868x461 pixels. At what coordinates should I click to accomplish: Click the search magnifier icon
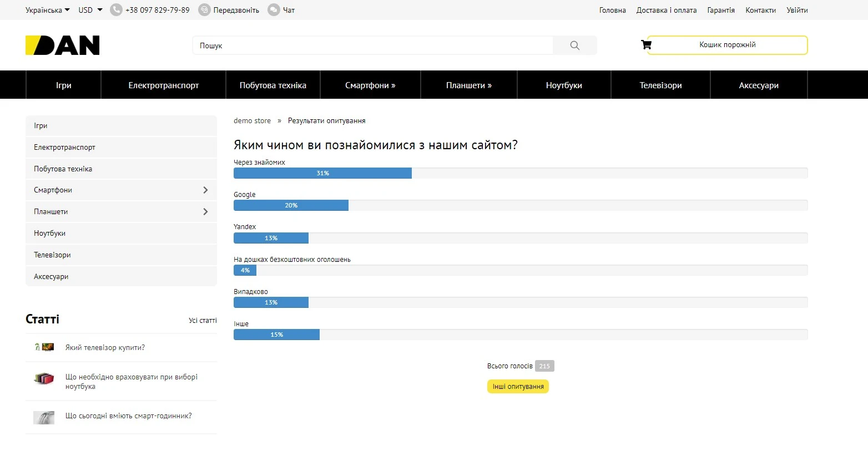[574, 45]
